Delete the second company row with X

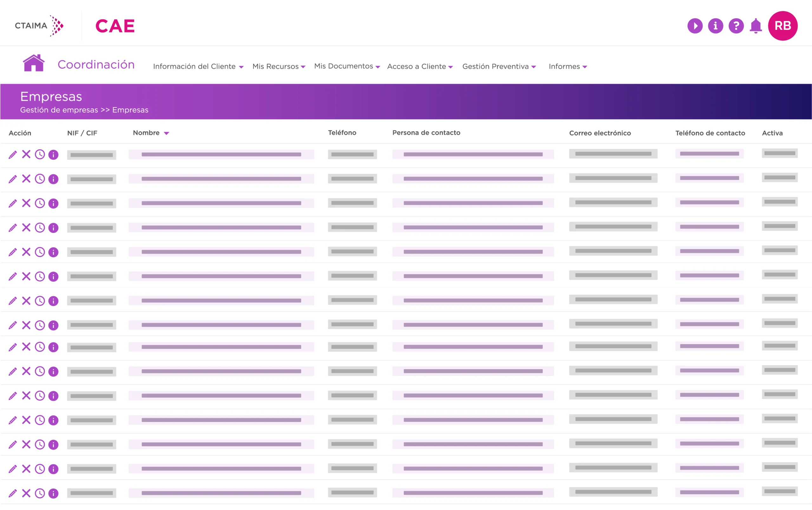[x=26, y=179]
